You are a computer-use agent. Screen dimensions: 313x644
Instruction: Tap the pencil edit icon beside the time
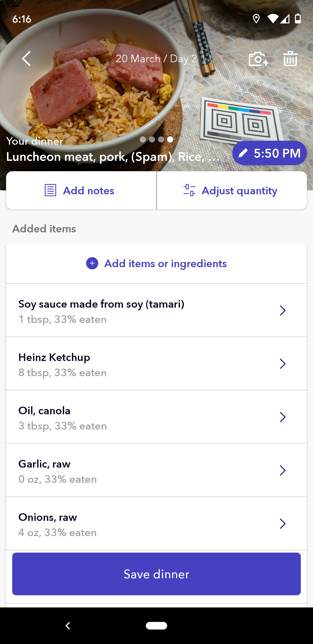pyautogui.click(x=243, y=153)
